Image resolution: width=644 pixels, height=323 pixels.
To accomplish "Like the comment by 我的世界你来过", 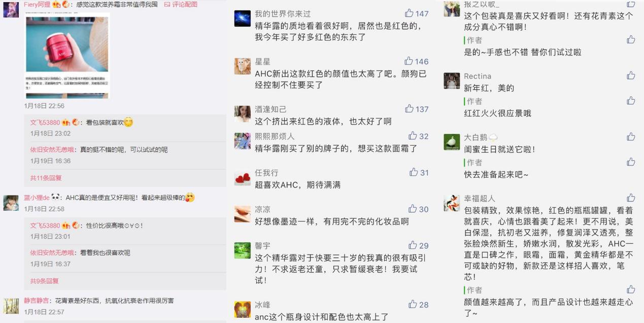I will (409, 14).
